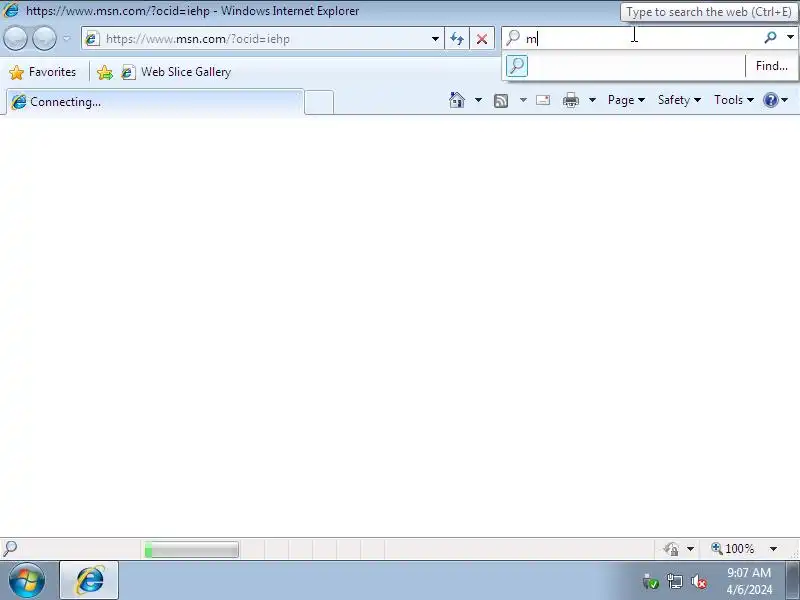Click the page icon in the address bar

[92, 39]
